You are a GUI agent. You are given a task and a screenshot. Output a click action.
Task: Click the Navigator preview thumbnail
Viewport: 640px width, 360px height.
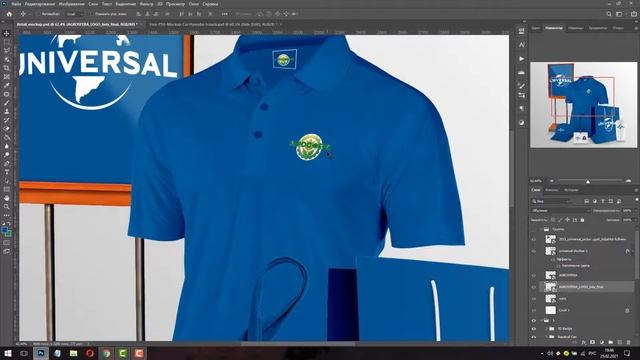point(583,105)
